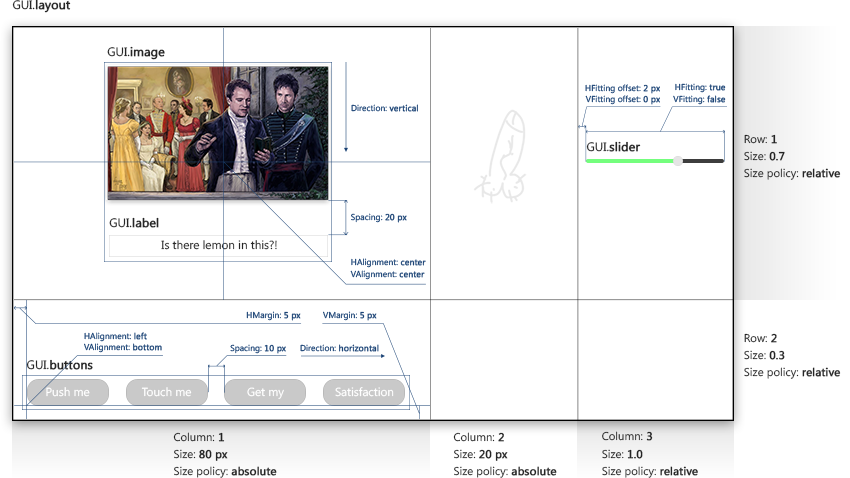Click 'VFitting: false' text
This screenshot has width=850, height=478.
[699, 99]
